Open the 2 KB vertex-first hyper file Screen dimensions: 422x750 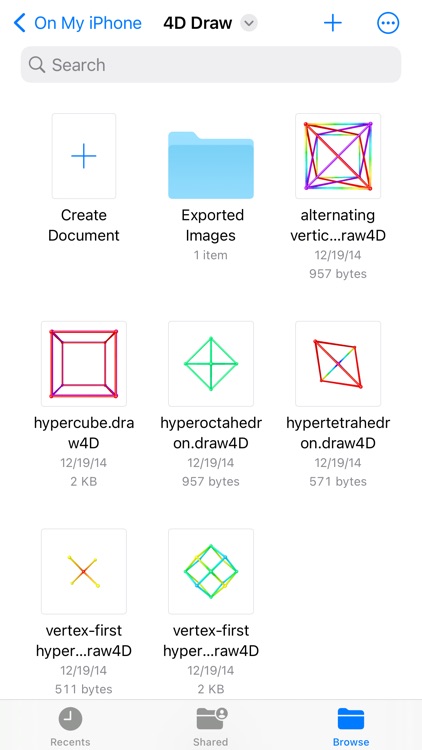pos(211,571)
